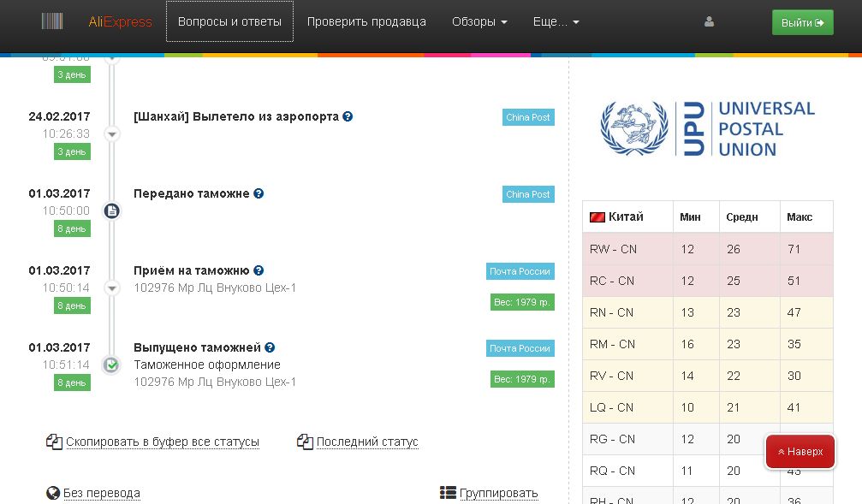
Task: Click the red 'Наверх' button
Action: pos(800,451)
